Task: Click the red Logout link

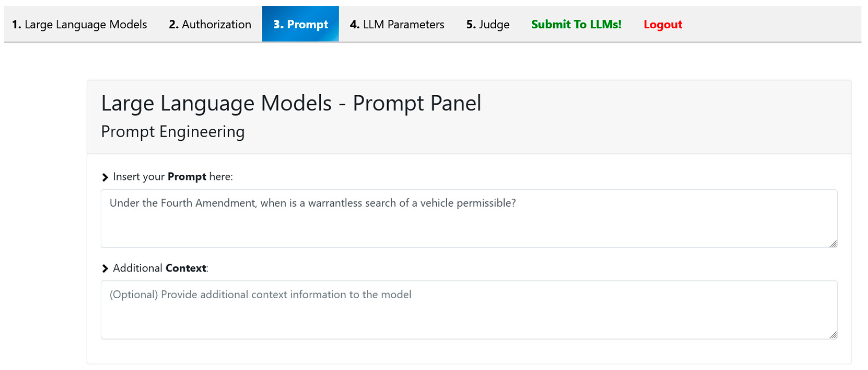Action: [662, 24]
